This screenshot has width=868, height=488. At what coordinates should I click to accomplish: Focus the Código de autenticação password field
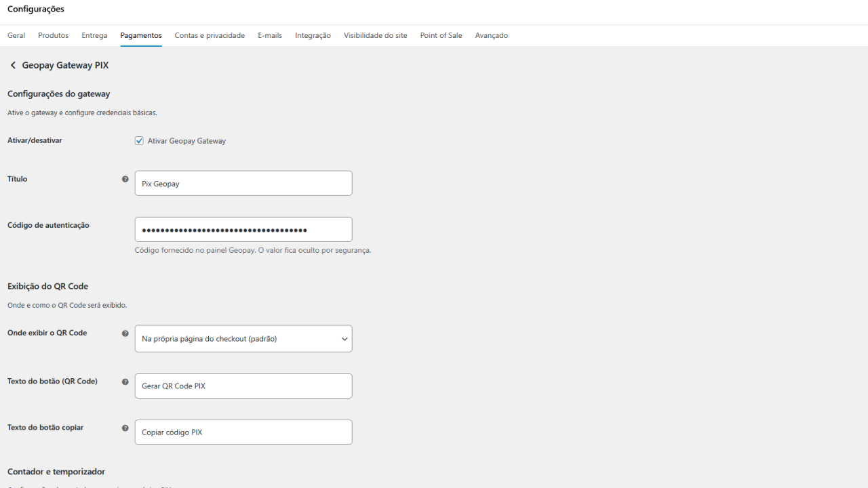pyautogui.click(x=243, y=229)
